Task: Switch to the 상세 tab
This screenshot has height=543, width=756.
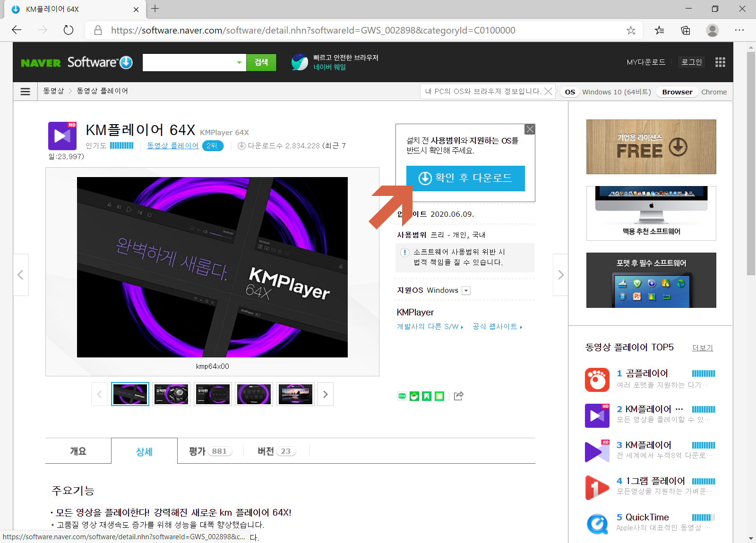Action: coord(145,451)
